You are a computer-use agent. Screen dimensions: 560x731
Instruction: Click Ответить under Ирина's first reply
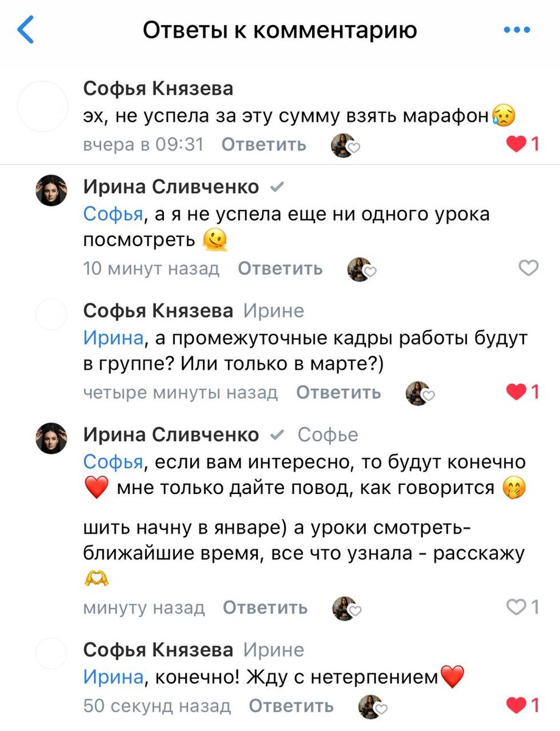point(280,269)
